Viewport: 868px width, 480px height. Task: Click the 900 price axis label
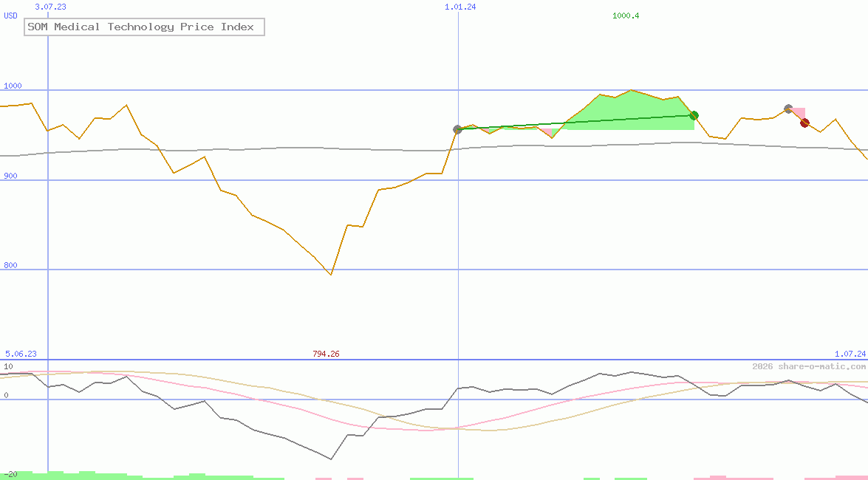[10, 176]
